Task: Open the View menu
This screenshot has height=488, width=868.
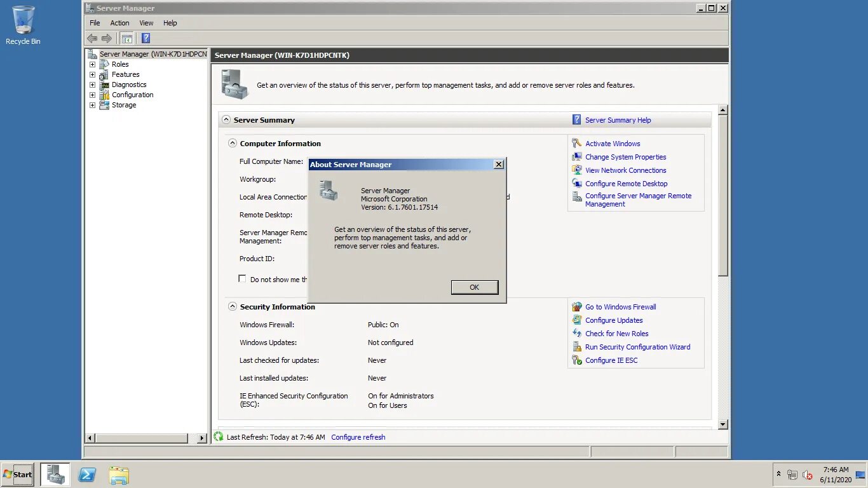Action: pos(146,23)
